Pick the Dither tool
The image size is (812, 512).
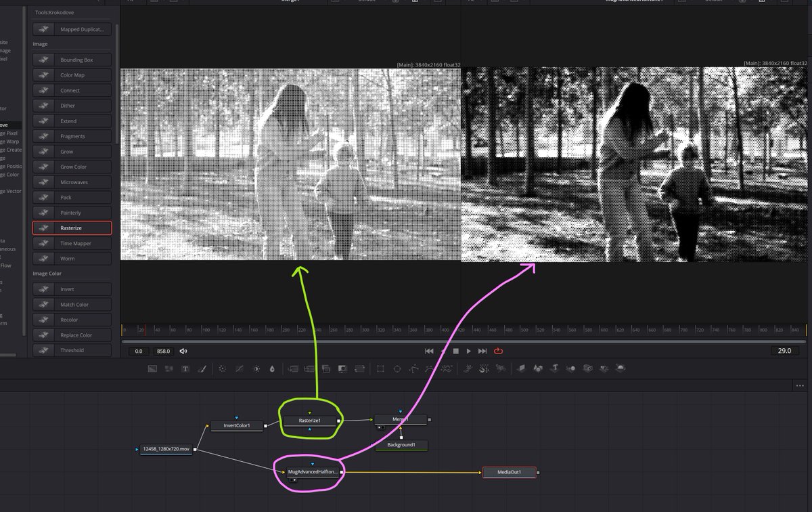pyautogui.click(x=72, y=106)
